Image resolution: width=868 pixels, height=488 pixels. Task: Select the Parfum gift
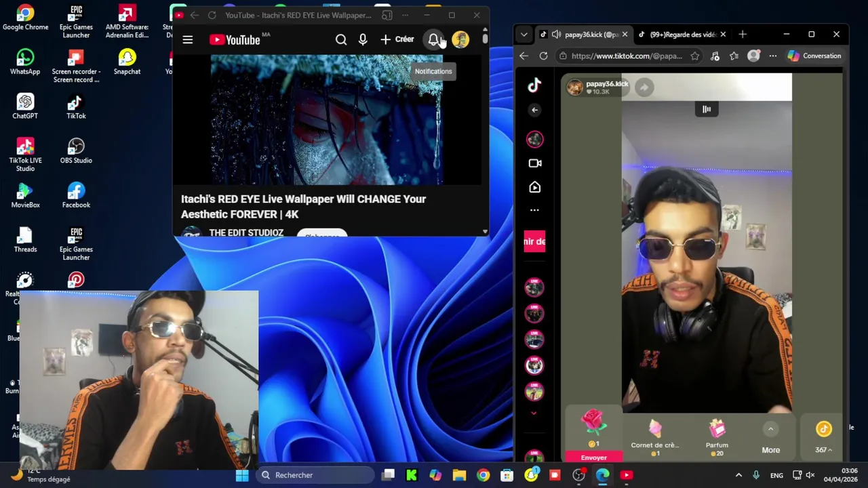[717, 437]
